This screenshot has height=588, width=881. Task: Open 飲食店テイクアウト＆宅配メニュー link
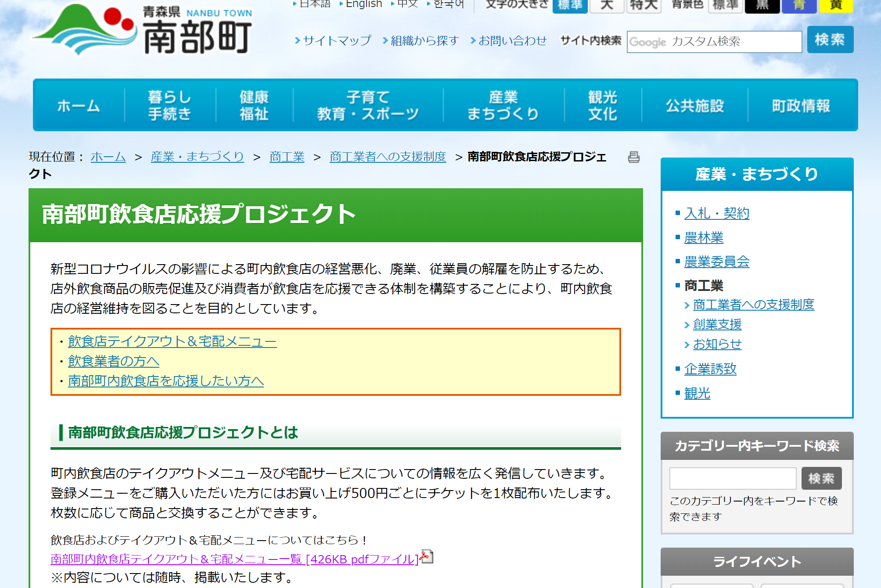pos(172,341)
